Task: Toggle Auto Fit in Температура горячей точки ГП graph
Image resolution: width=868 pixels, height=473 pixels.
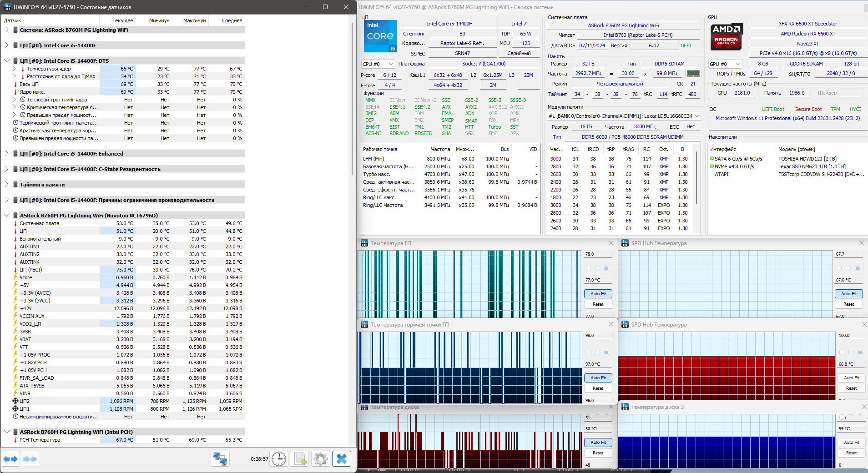Action: [598, 378]
